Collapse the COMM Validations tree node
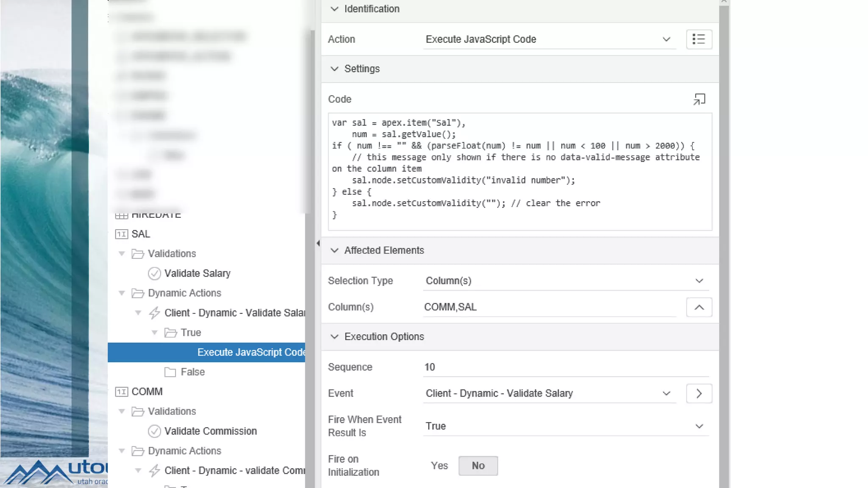This screenshot has height=488, width=868. (122, 411)
